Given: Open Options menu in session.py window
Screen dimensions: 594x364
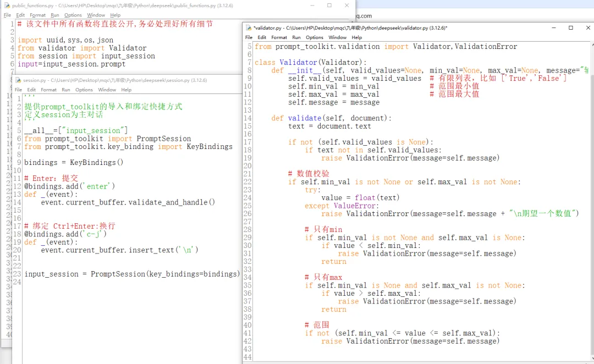Looking at the screenshot, I should (x=84, y=90).
